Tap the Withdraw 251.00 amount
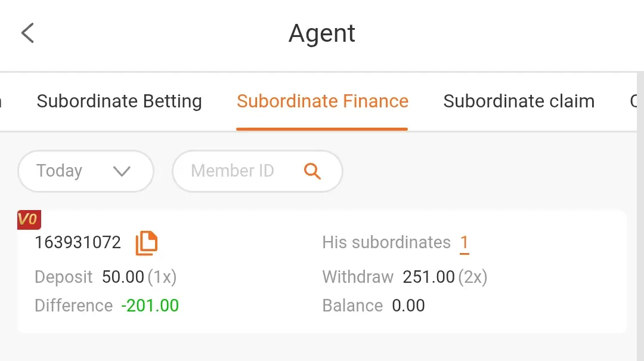The height and width of the screenshot is (361, 644). [428, 277]
